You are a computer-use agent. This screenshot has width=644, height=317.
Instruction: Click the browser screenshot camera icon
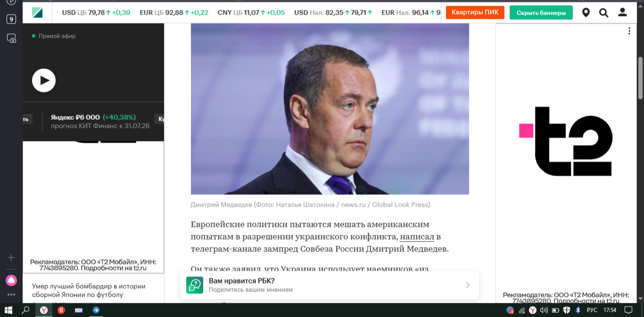coord(11,38)
